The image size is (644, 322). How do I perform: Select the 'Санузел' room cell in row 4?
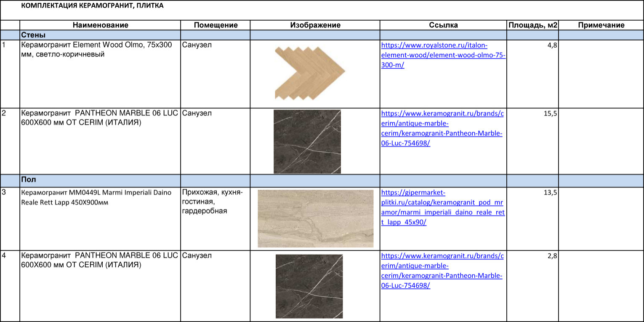pyautogui.click(x=216, y=286)
